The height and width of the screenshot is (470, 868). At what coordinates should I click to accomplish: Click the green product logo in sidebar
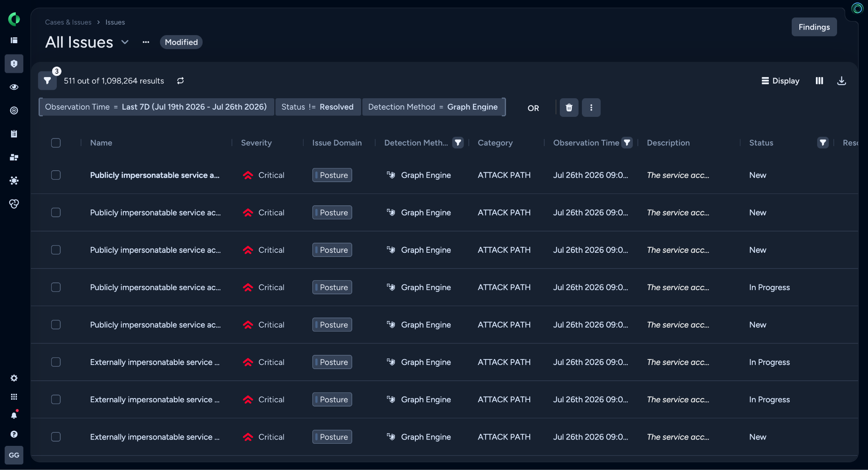[x=14, y=19]
